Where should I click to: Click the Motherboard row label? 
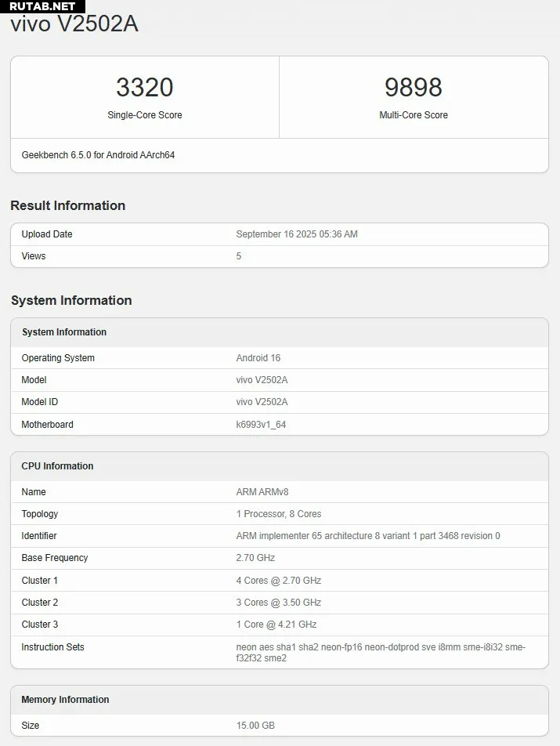(x=47, y=425)
